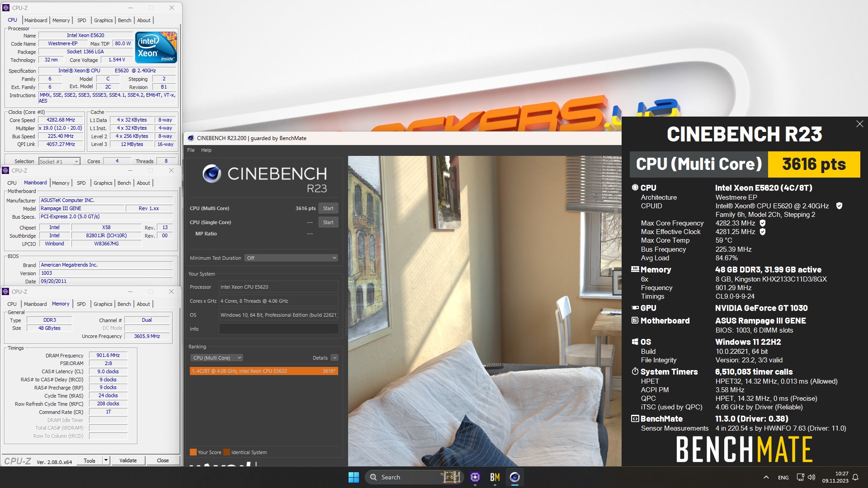Open Windows Start menu icon
The height and width of the screenshot is (488, 868).
click(354, 477)
